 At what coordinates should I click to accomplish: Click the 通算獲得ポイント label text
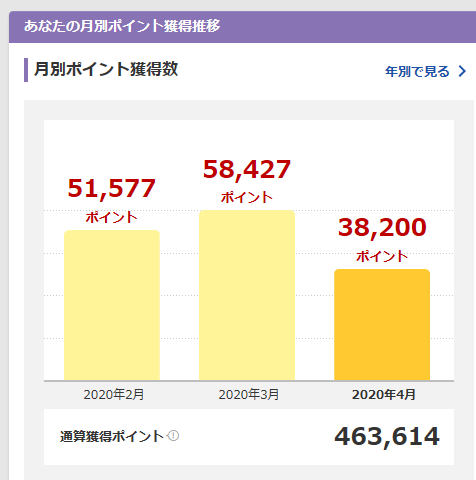[x=112, y=436]
